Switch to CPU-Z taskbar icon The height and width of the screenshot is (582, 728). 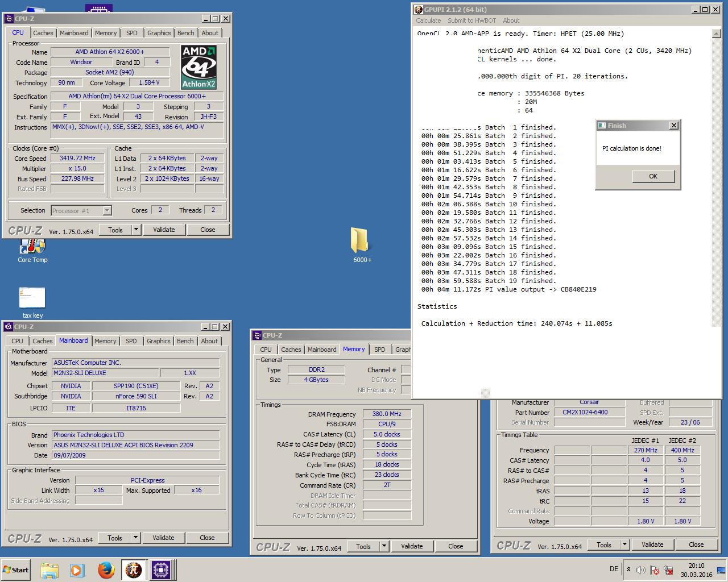click(161, 570)
